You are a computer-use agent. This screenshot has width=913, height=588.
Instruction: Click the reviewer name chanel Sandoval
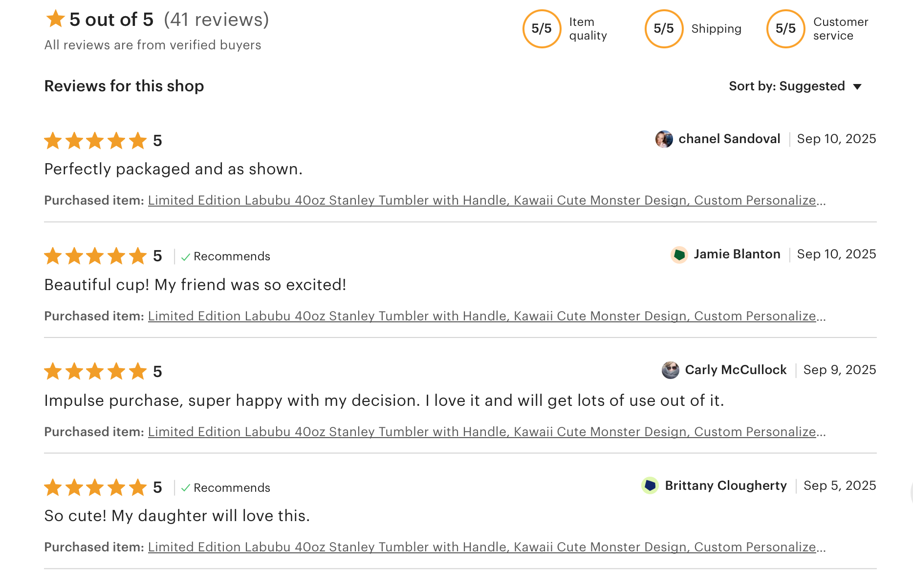[729, 139]
